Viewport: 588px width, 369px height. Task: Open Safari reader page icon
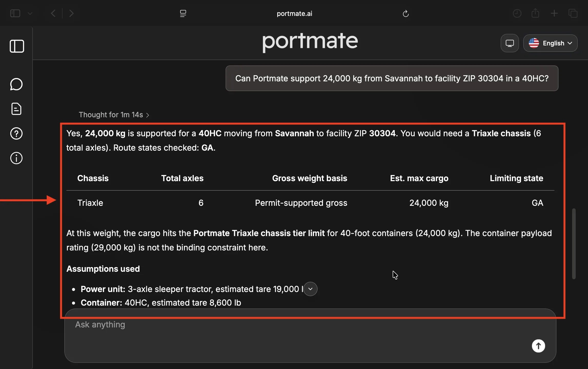pyautogui.click(x=183, y=13)
